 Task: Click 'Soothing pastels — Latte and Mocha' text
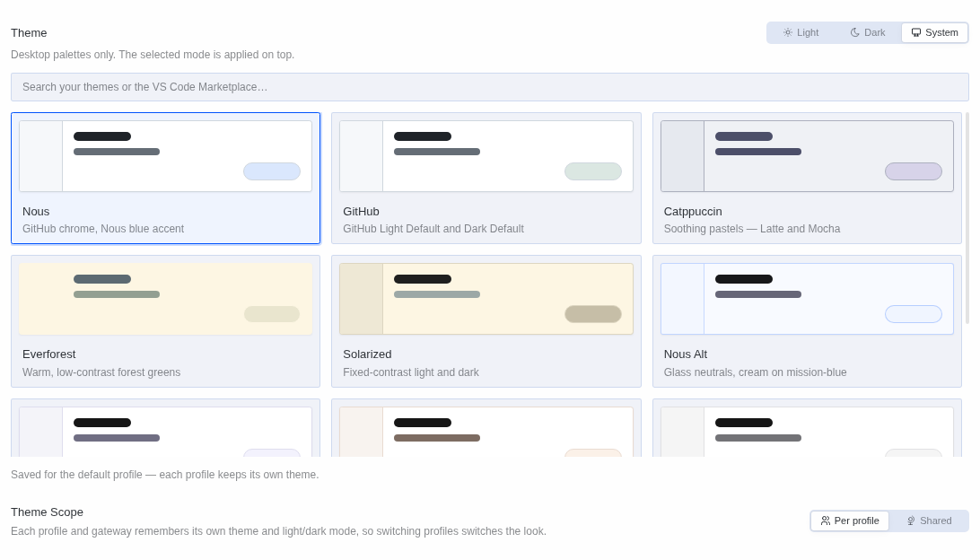tap(752, 229)
